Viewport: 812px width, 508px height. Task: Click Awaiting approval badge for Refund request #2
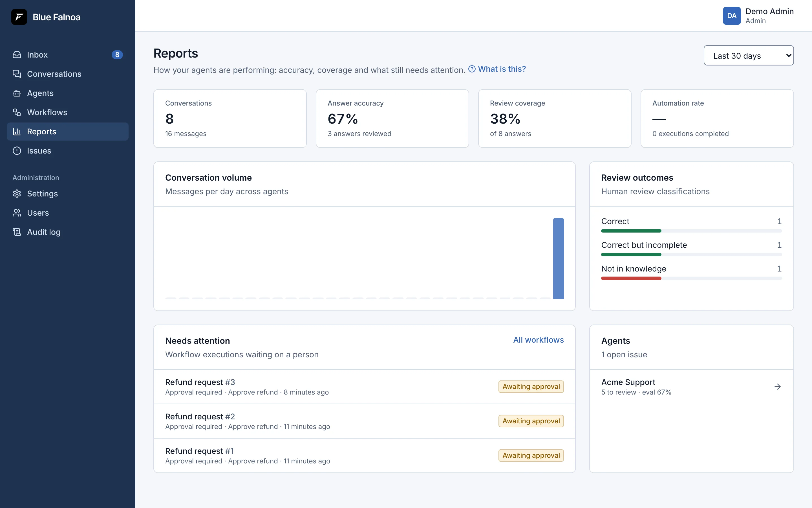point(531,421)
